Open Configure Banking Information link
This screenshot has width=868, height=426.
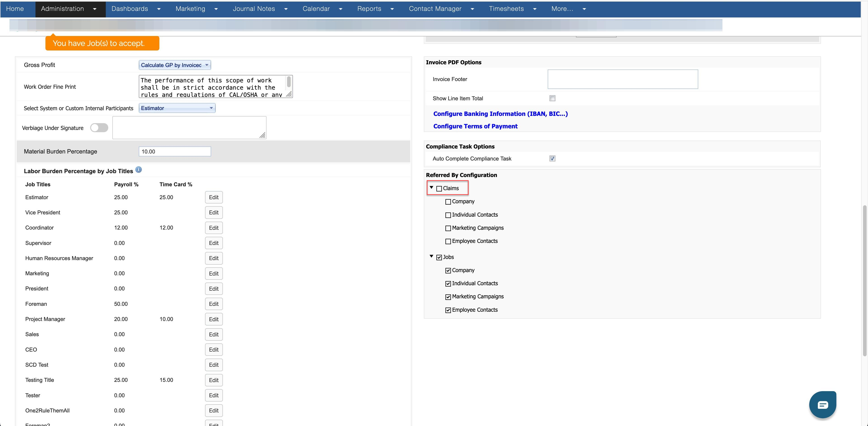pyautogui.click(x=500, y=114)
